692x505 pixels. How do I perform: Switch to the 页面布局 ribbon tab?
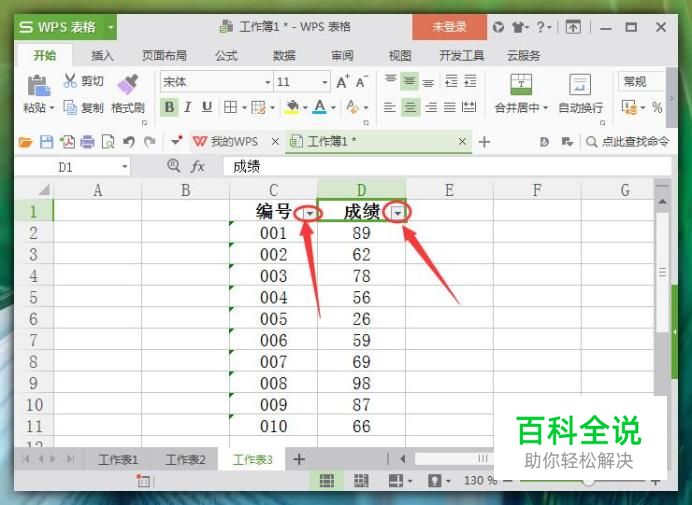(x=164, y=56)
